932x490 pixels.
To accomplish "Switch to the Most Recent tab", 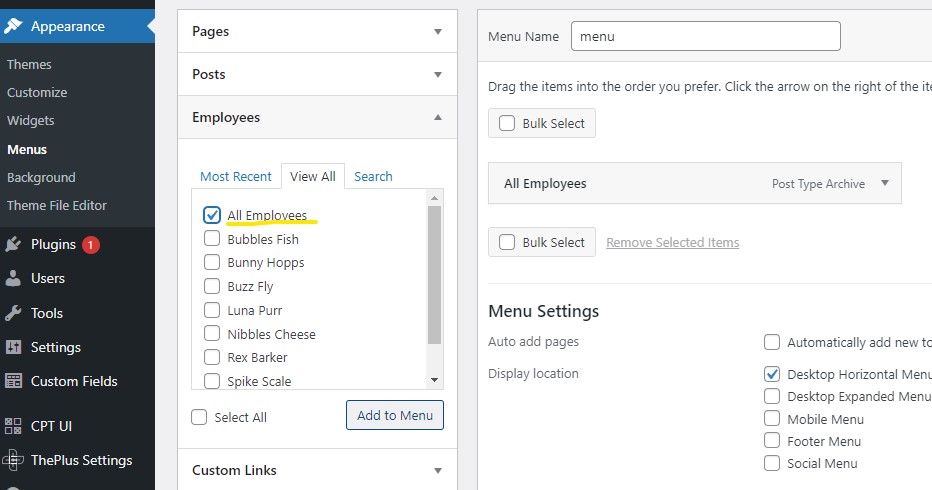I will [x=235, y=177].
